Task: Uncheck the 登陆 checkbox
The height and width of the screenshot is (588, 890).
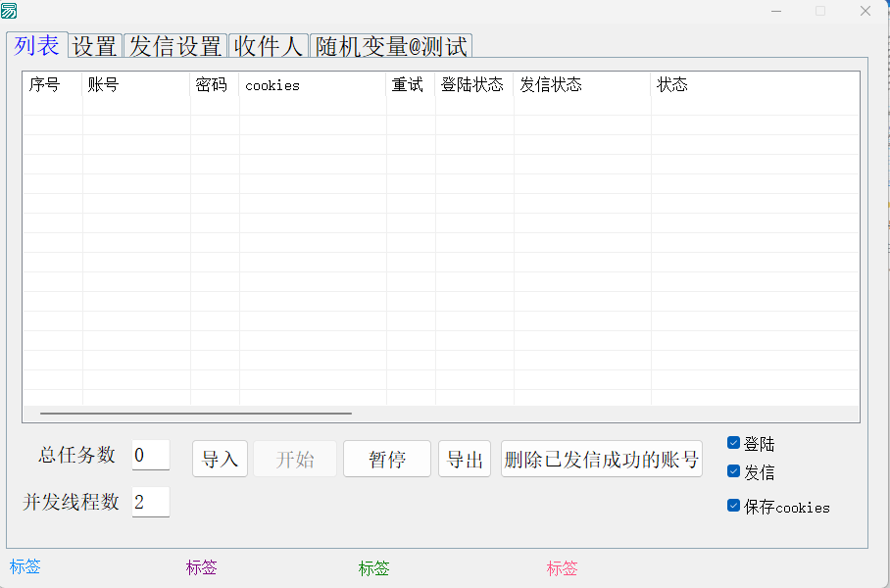Action: pyautogui.click(x=733, y=443)
